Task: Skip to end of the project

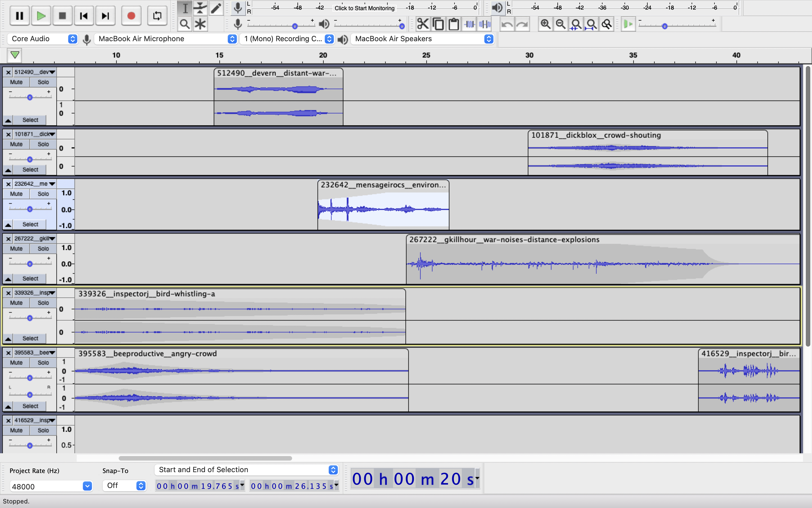Action: [x=105, y=16]
